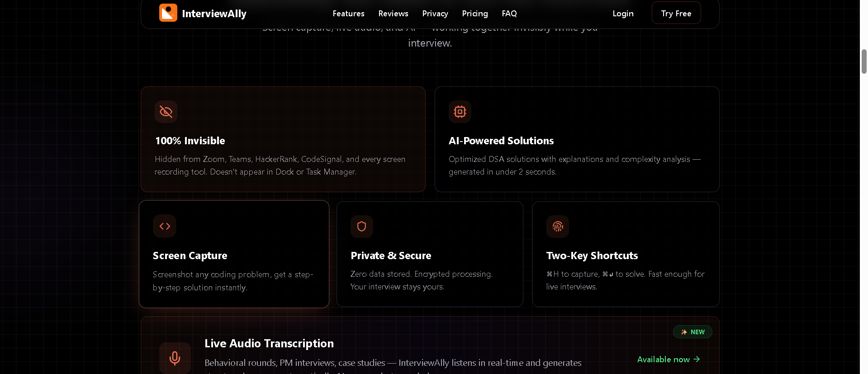Click the sparkle icon in NEW badge
The height and width of the screenshot is (374, 868).
(684, 332)
